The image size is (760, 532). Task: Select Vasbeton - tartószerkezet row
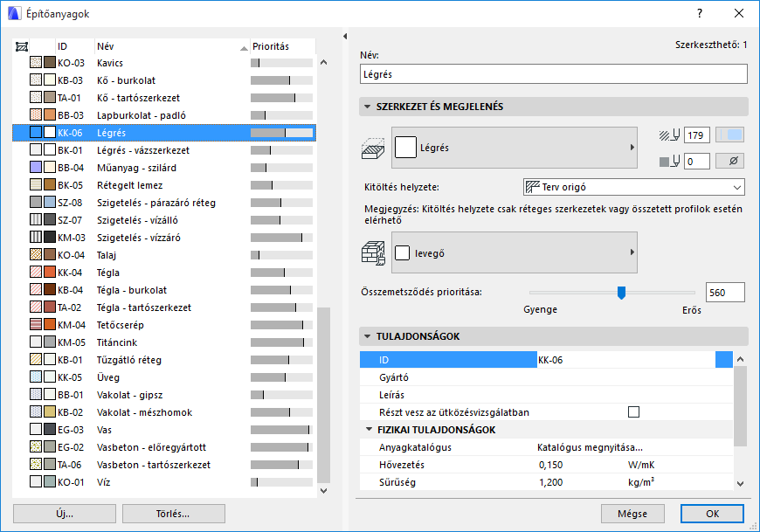[x=164, y=465]
